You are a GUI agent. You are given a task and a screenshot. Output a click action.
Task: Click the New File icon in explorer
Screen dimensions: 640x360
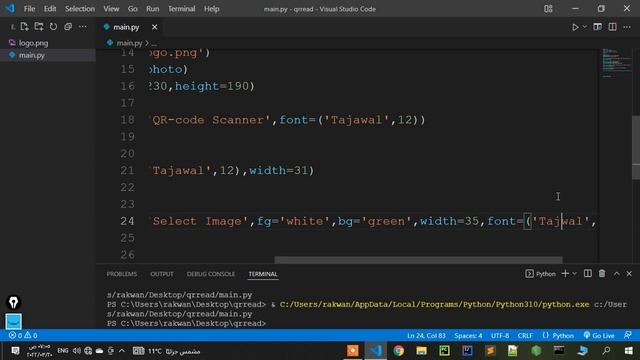[24, 27]
